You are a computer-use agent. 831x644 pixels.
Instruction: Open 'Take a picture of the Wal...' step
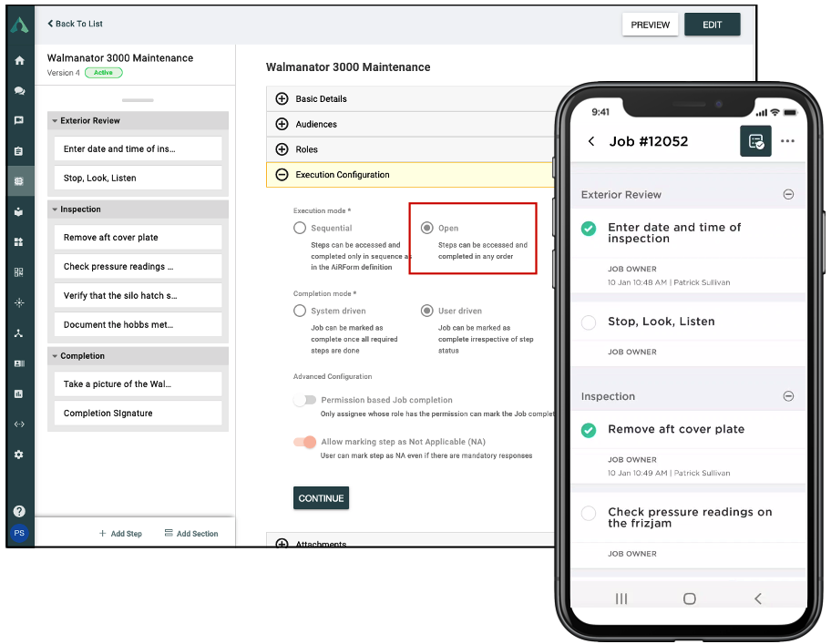click(x=138, y=384)
